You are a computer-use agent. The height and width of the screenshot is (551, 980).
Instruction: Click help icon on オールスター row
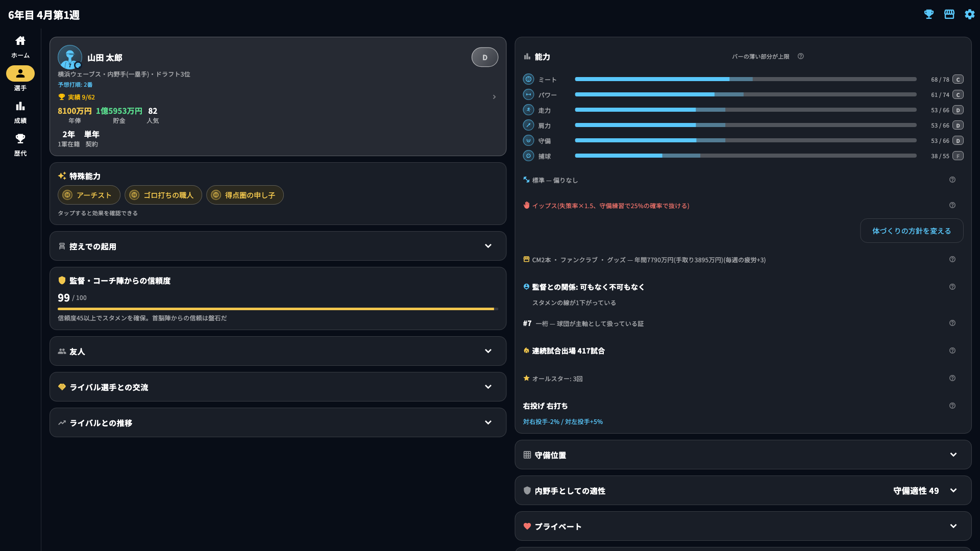click(952, 378)
